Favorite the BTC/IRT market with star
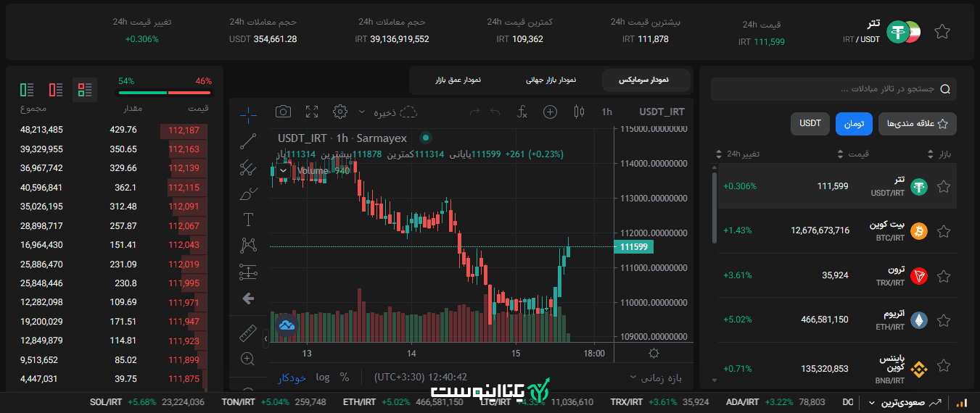The width and height of the screenshot is (980, 413). [x=943, y=232]
